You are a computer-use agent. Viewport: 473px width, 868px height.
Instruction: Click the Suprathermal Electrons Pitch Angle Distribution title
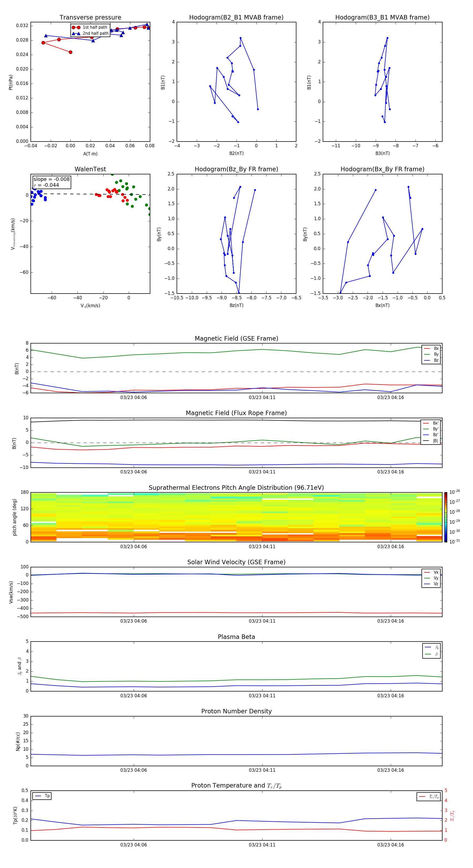point(236,488)
